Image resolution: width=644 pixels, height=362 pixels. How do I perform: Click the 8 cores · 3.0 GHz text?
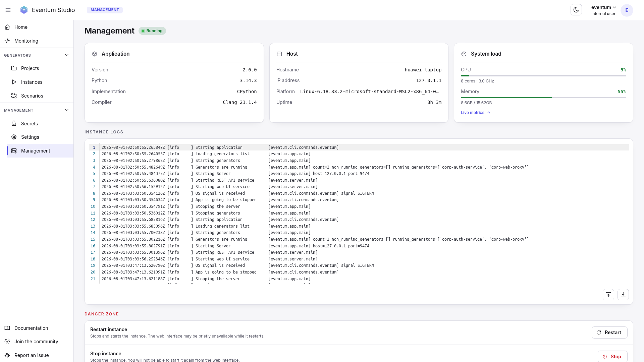coord(477,81)
